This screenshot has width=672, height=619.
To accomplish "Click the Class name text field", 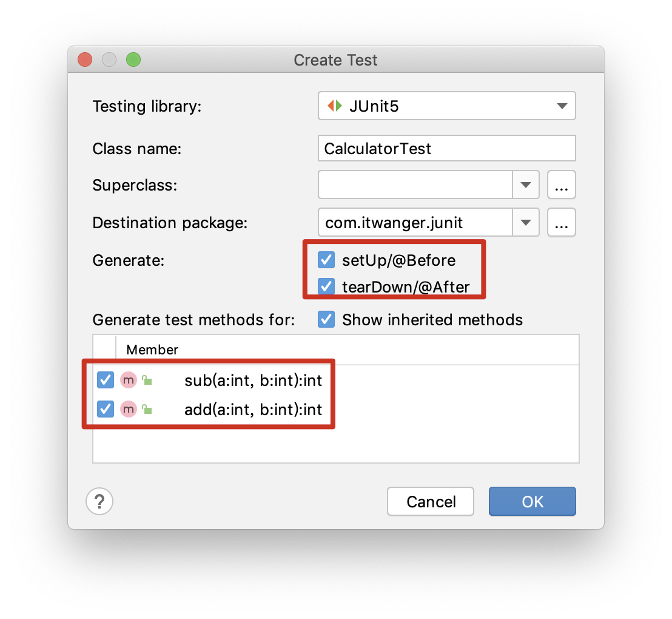I will click(446, 149).
